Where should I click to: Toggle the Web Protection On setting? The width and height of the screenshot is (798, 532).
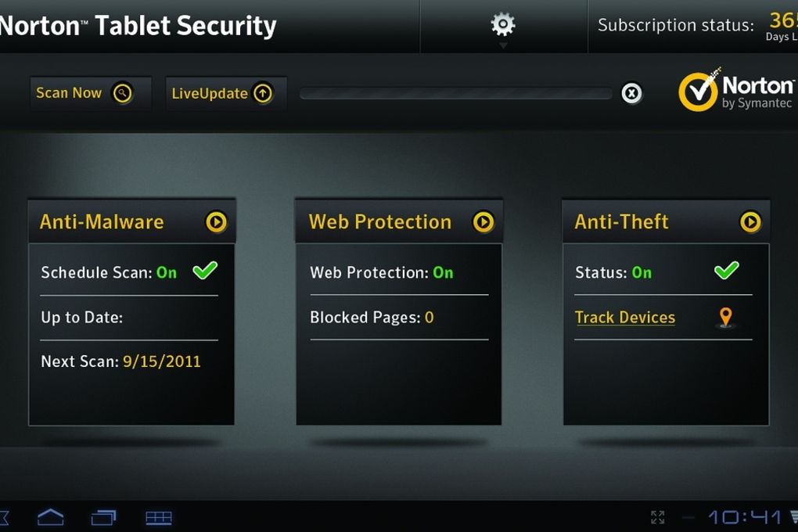point(443,272)
